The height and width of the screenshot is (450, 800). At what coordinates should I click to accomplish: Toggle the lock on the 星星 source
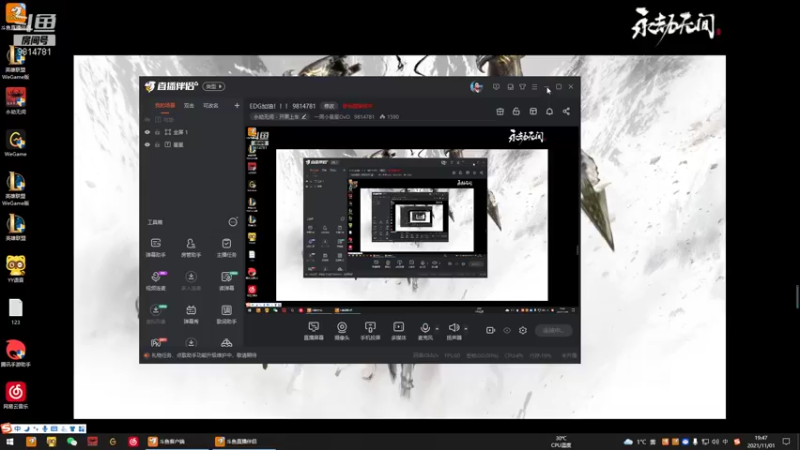(158, 145)
